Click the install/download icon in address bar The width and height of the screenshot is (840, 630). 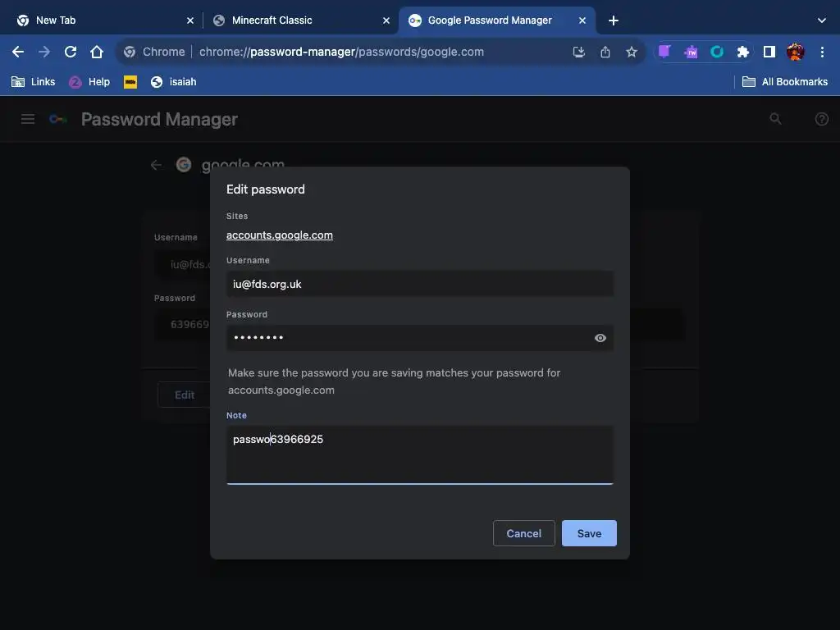[578, 52]
